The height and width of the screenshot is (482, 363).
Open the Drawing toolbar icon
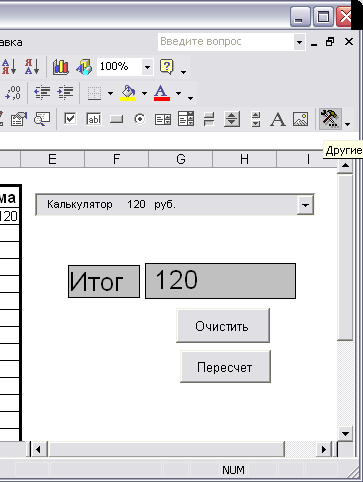tap(84, 67)
